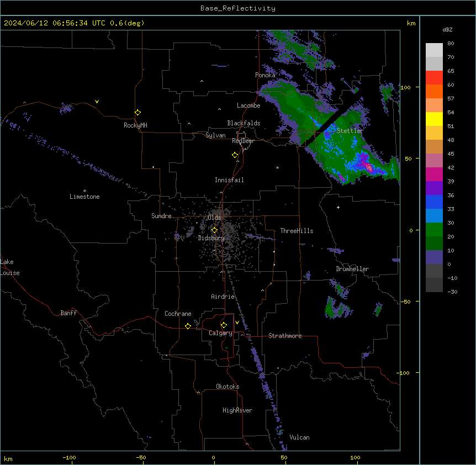Click the Olds town label

click(x=214, y=218)
